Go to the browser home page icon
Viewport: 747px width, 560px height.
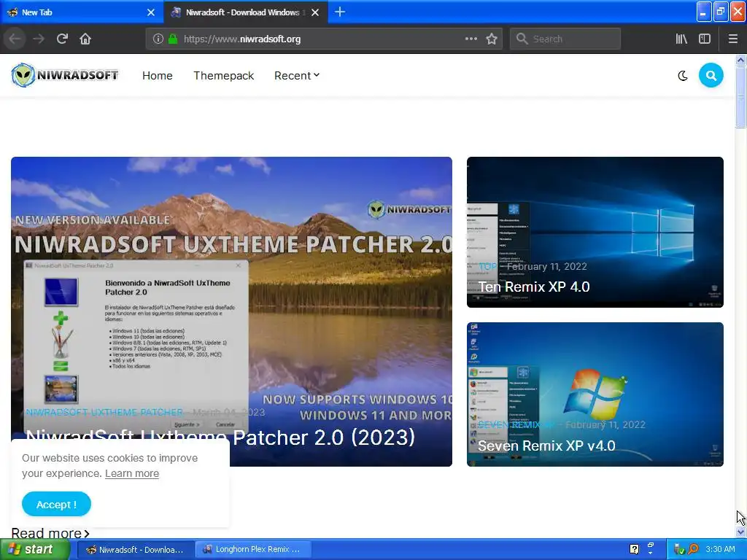(85, 39)
